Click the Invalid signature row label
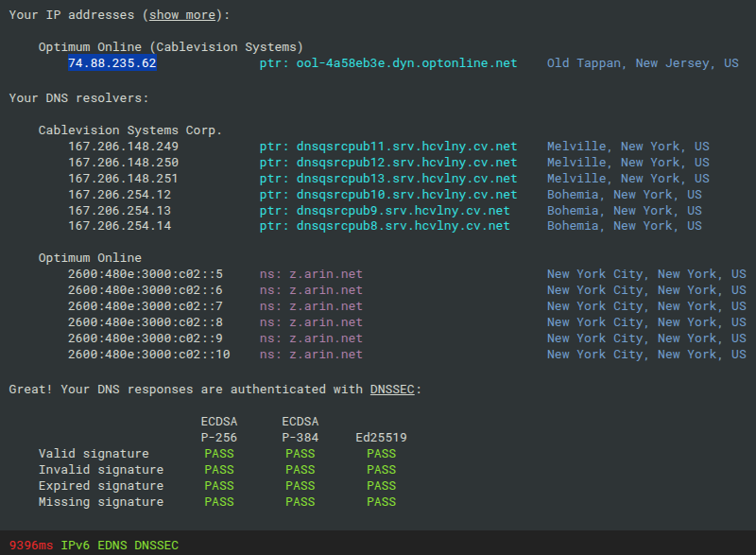 [101, 470]
